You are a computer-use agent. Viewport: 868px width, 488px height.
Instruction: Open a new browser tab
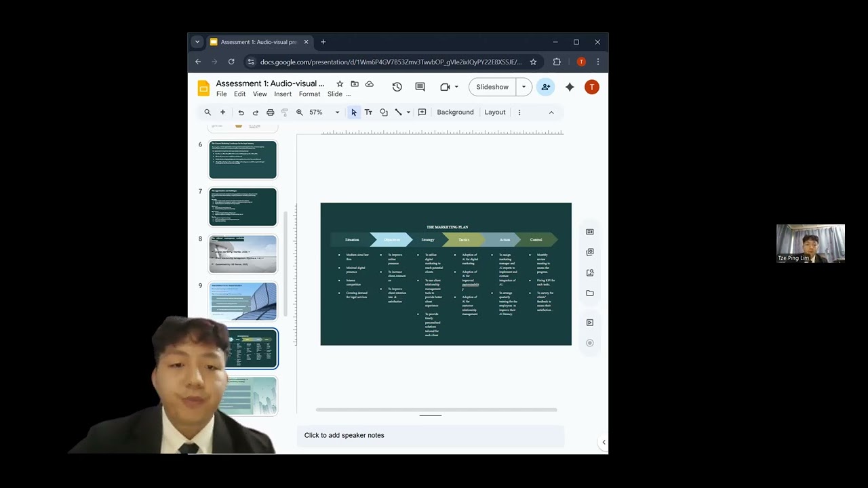pos(323,42)
